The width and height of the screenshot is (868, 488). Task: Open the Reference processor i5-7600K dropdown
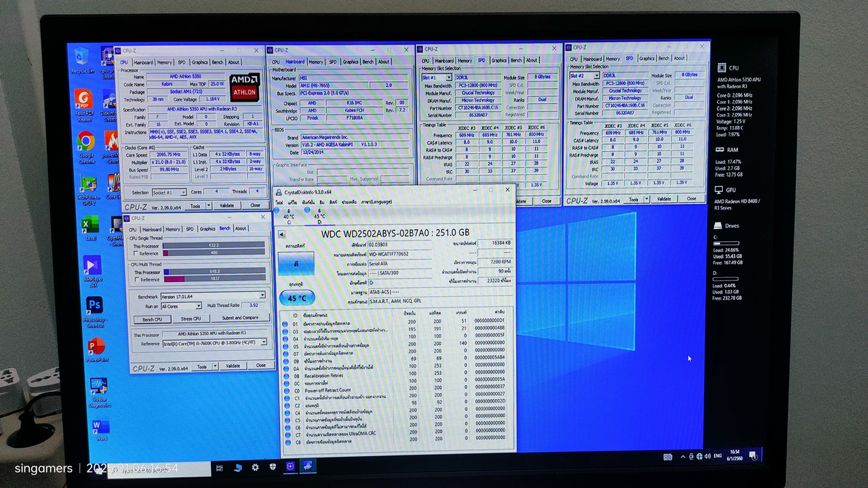[215, 344]
